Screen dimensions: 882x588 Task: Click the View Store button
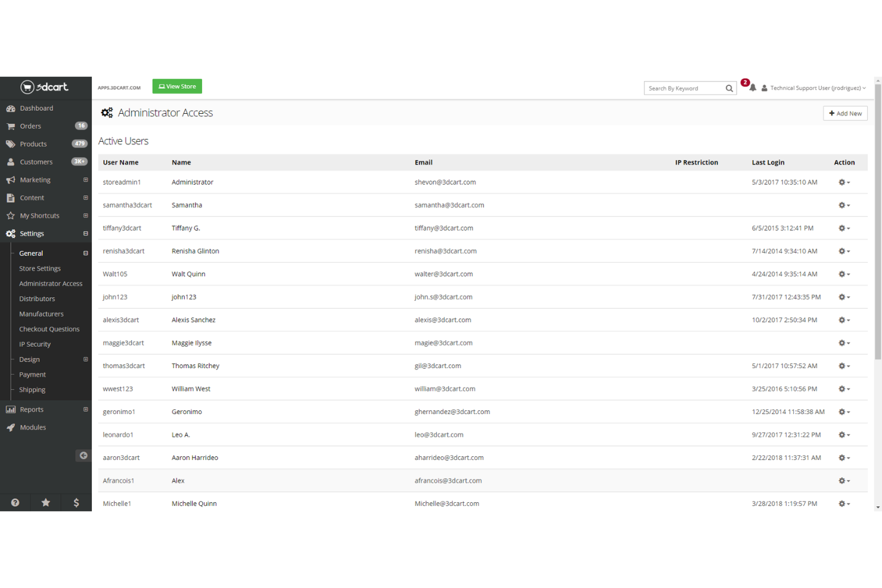pos(177,86)
